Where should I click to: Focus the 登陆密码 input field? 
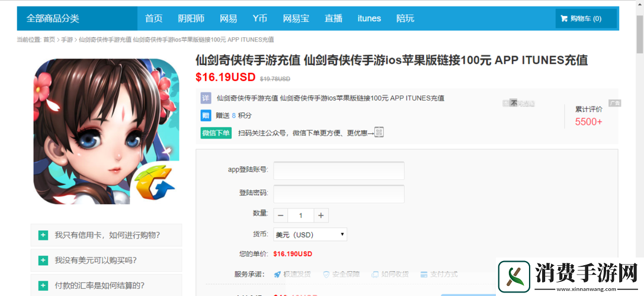pos(339,194)
